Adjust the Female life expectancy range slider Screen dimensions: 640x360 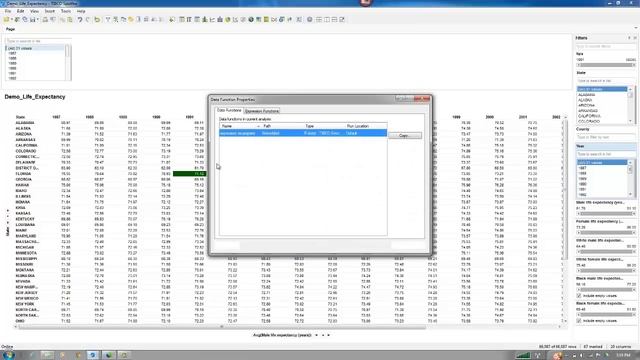pyautogui.click(x=606, y=233)
